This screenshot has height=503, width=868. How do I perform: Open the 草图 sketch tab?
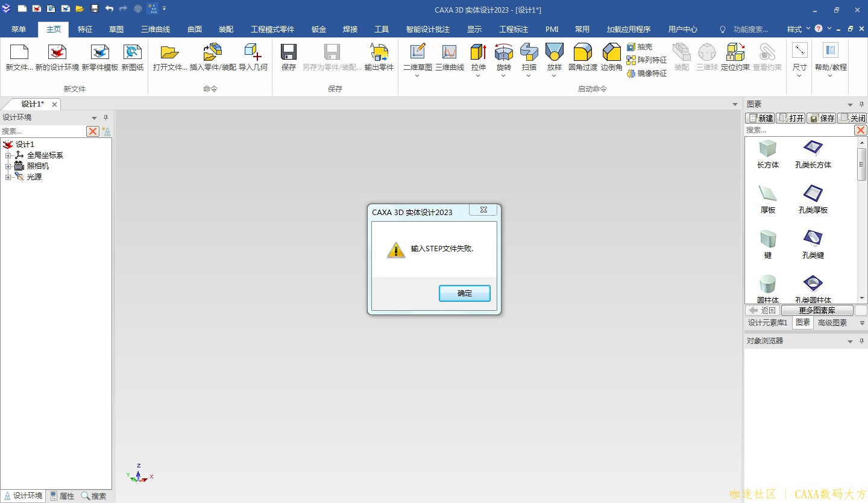point(116,29)
